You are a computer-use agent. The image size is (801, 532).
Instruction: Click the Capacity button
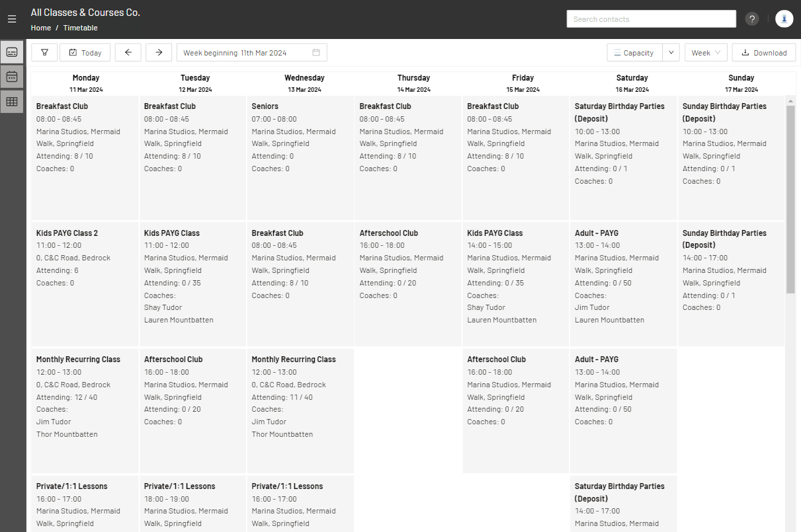click(x=633, y=53)
